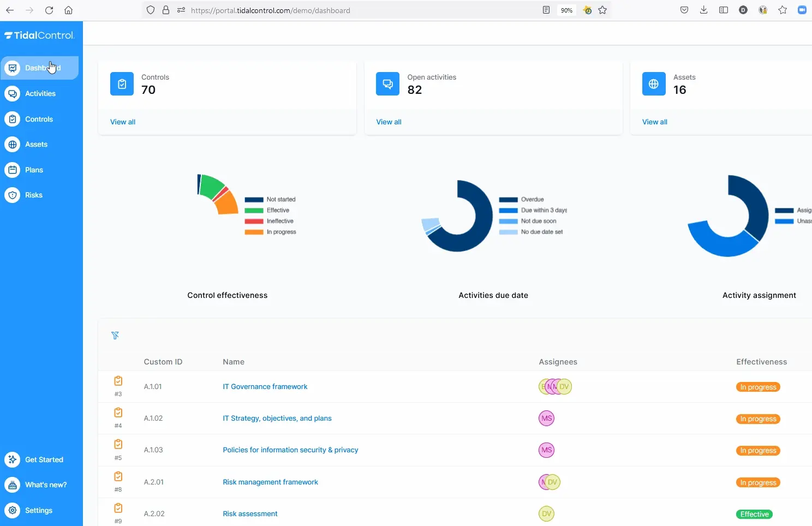Click the Assets card globe icon
Viewport: 812px width, 526px height.
(x=654, y=84)
